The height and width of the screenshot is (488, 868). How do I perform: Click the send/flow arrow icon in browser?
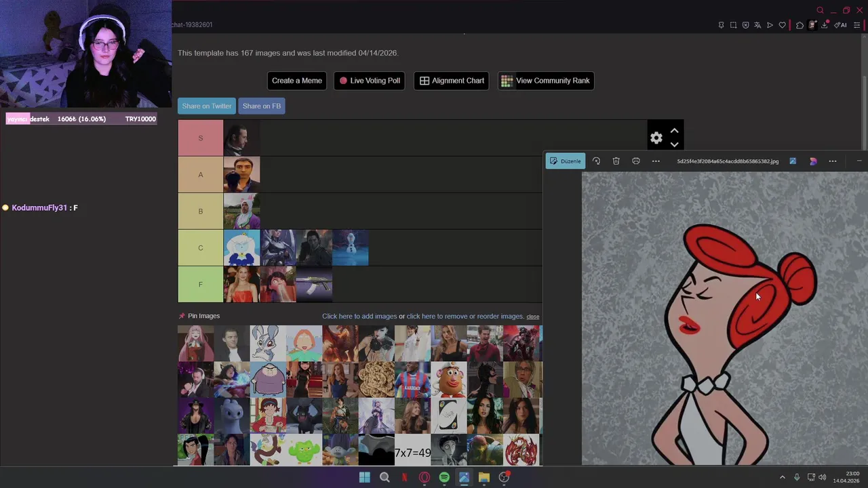click(770, 25)
